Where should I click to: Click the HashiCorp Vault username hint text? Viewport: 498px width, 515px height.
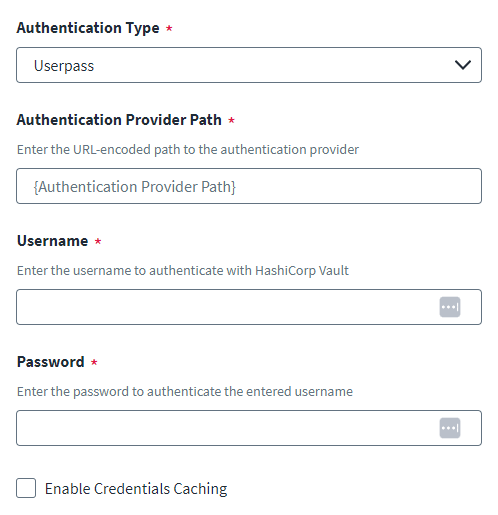(x=183, y=270)
